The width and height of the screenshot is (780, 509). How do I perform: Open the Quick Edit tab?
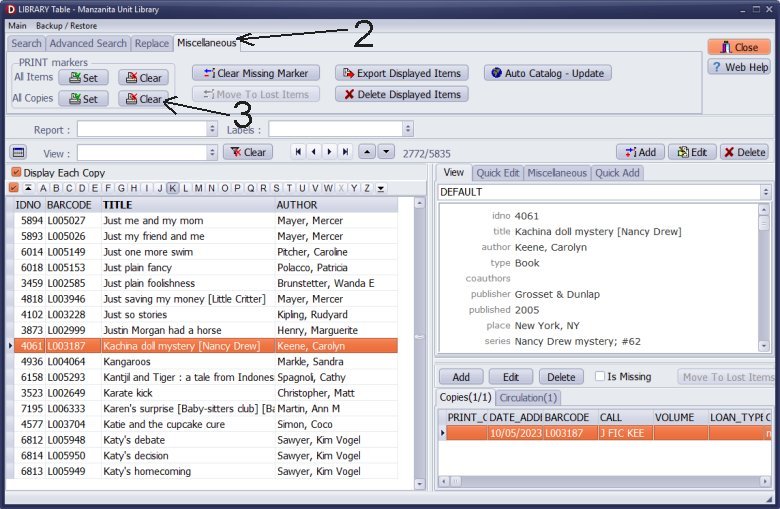click(x=497, y=173)
